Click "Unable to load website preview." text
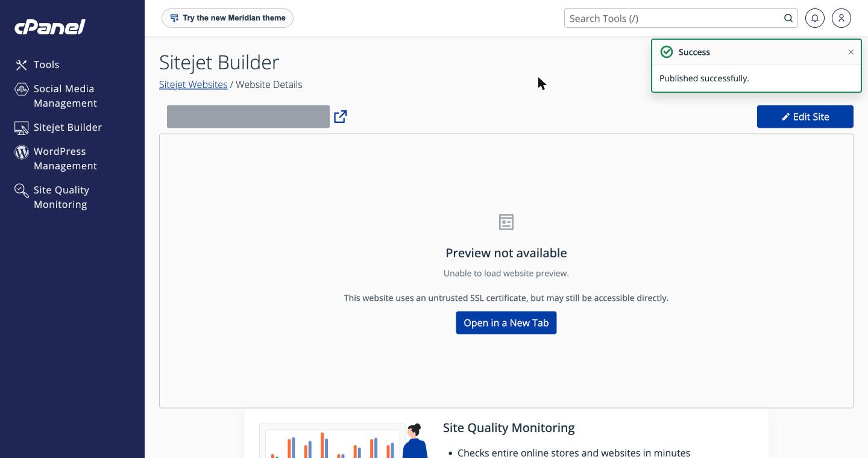 506,273
